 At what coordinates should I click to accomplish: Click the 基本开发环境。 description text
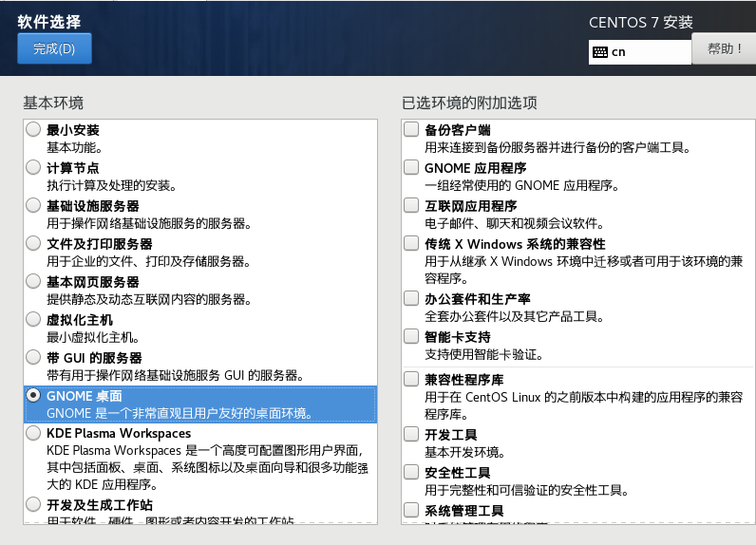(x=465, y=453)
